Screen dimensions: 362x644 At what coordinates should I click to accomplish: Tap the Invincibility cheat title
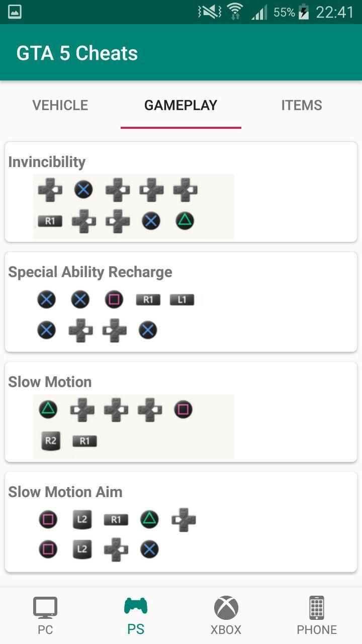pos(47,162)
